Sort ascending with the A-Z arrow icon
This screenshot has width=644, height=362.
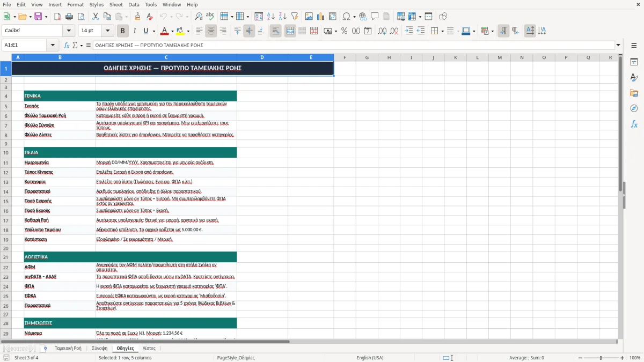click(270, 17)
